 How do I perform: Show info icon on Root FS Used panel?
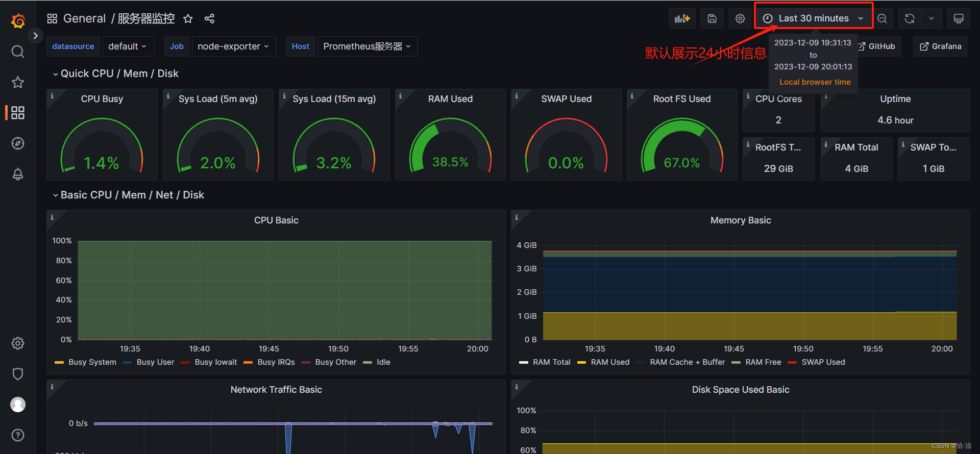point(632,95)
